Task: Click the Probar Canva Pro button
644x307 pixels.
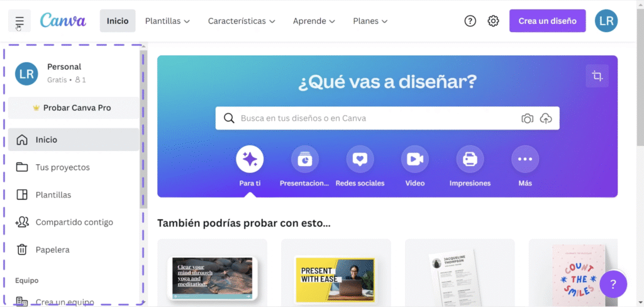Action: [73, 108]
